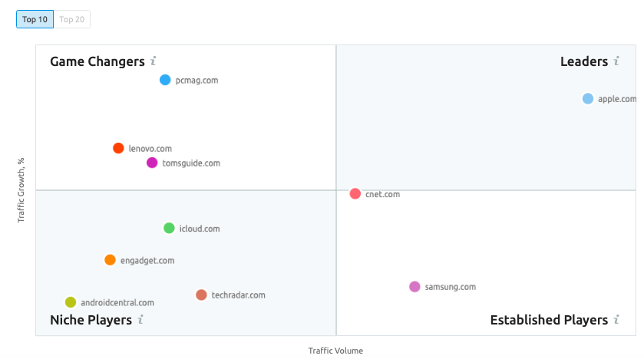
Task: Click the Niche Players info icon
Action: [x=140, y=320]
